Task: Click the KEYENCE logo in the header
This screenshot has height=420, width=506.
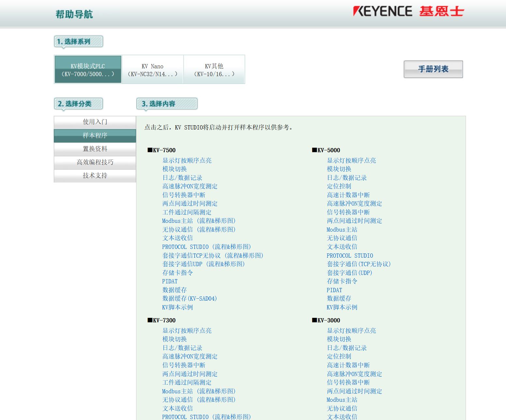Action: (x=408, y=11)
